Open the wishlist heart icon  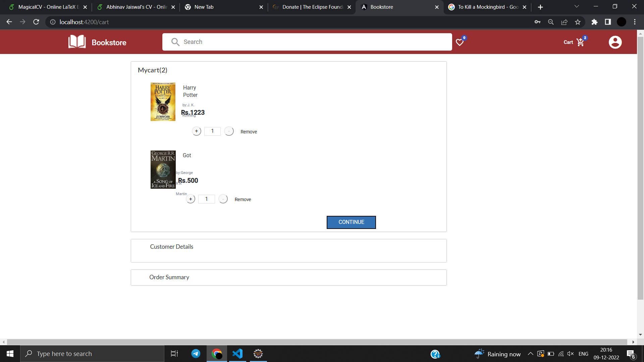tap(460, 42)
